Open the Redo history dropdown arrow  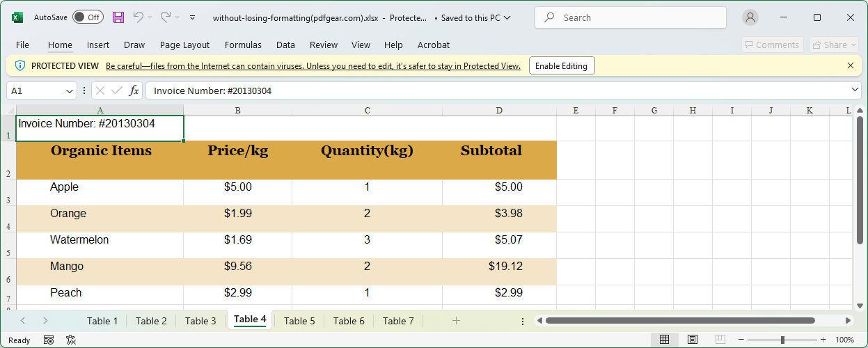point(177,17)
